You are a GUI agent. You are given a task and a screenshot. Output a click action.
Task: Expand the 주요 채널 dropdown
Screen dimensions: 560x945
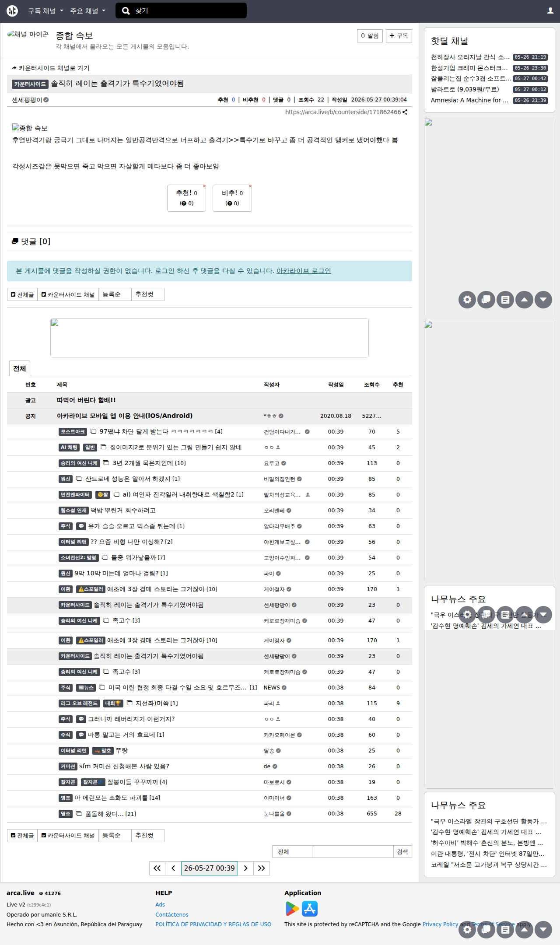point(87,11)
